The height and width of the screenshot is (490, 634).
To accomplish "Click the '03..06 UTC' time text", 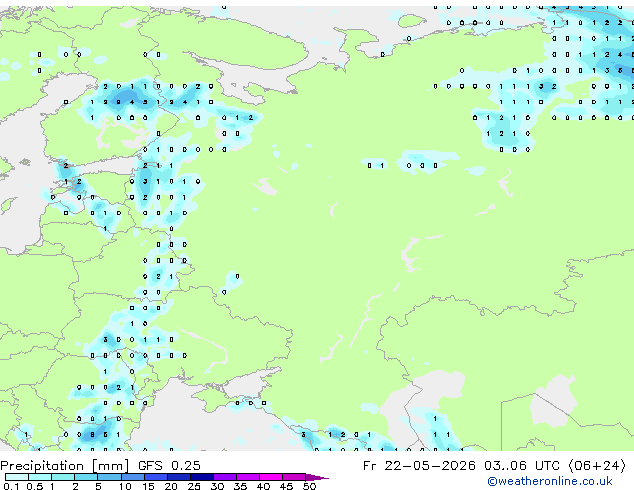I will (x=523, y=466).
